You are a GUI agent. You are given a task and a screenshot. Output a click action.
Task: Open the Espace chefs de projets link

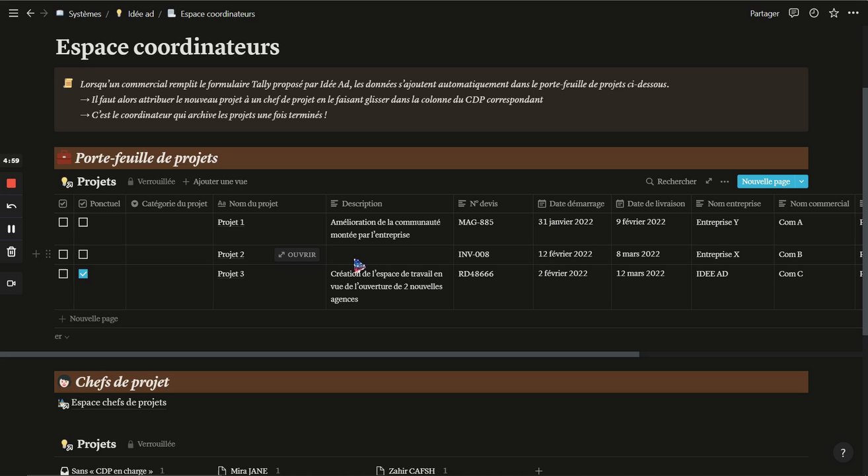click(x=119, y=403)
